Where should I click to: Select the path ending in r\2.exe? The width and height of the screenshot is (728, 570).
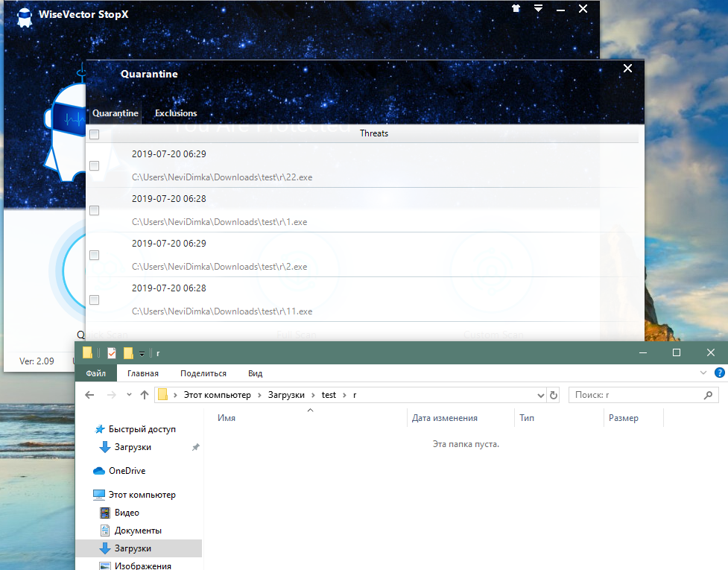click(x=220, y=267)
